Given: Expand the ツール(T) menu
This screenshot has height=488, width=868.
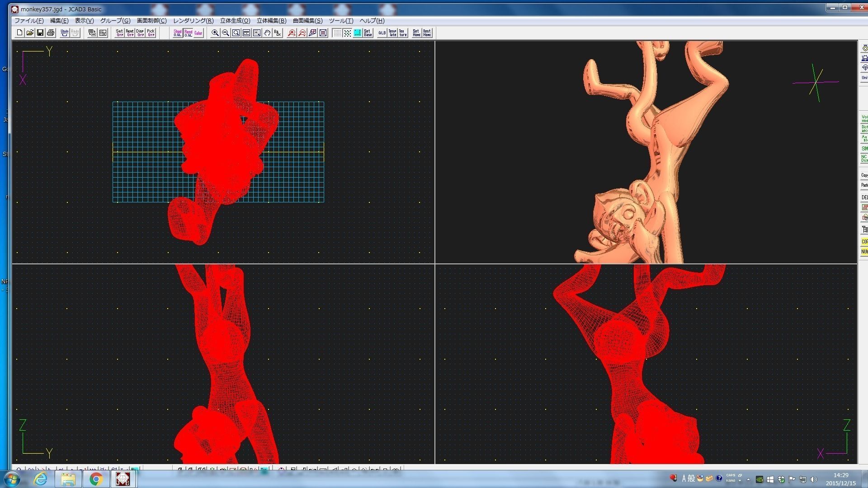Looking at the screenshot, I should click(x=341, y=21).
